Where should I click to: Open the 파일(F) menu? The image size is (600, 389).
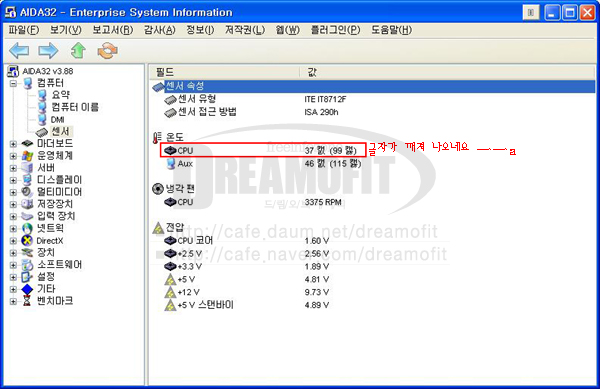coord(24,30)
